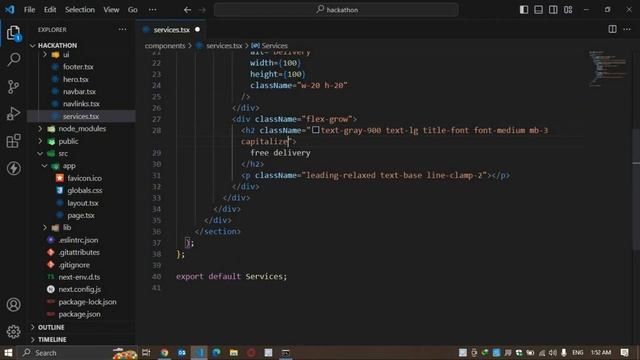Toggle the bottom panel layout icon

[x=538, y=9]
